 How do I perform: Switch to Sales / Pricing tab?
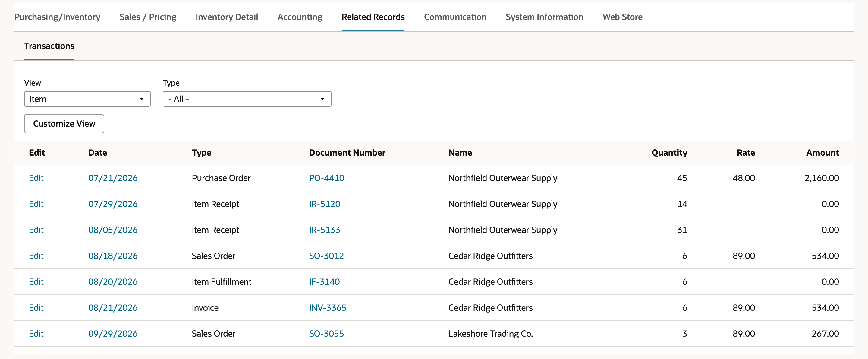coord(148,17)
